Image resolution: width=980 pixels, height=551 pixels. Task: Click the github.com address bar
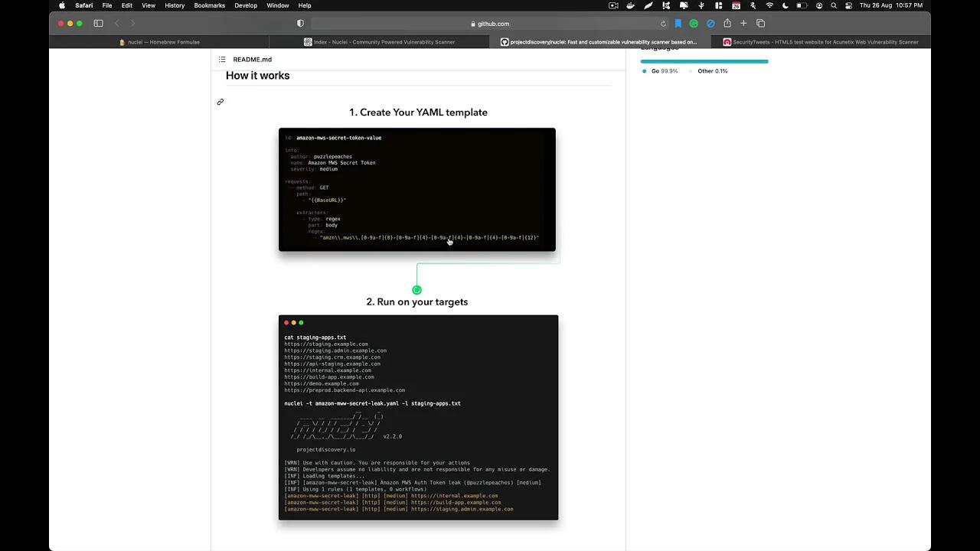click(493, 24)
